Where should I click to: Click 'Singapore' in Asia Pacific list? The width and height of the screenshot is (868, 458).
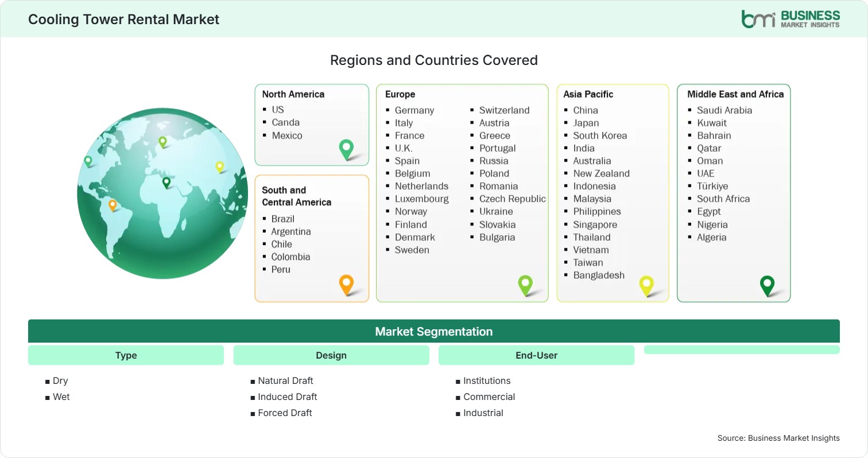(595, 224)
